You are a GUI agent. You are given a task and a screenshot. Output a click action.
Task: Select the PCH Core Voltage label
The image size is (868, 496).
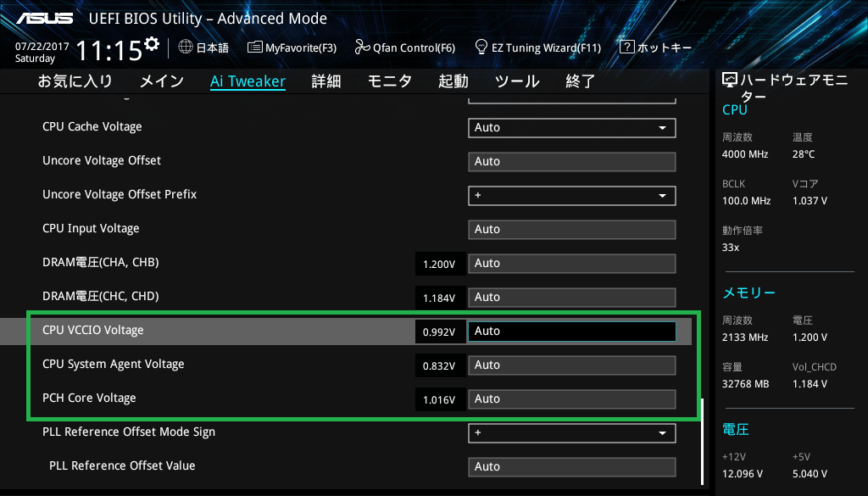pos(89,398)
